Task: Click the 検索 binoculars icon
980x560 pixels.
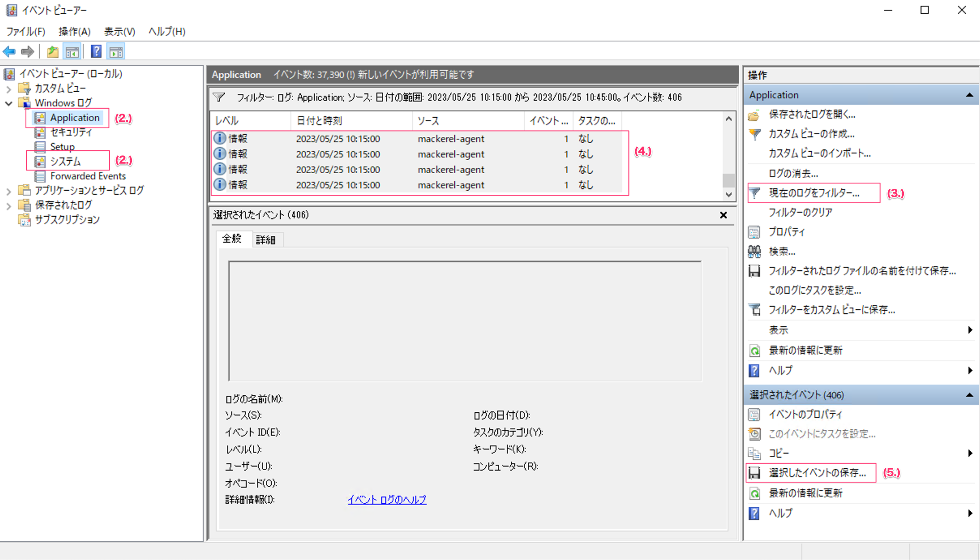Action: pos(754,251)
